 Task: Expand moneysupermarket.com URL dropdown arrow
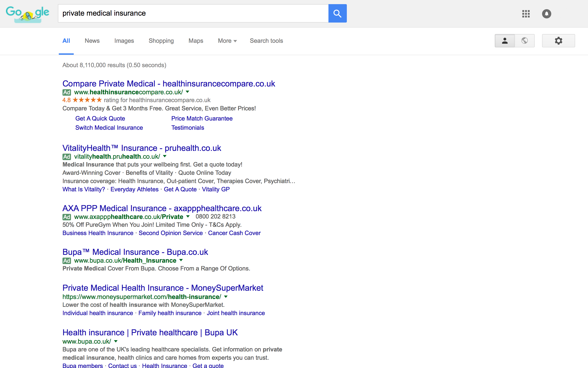[226, 297]
